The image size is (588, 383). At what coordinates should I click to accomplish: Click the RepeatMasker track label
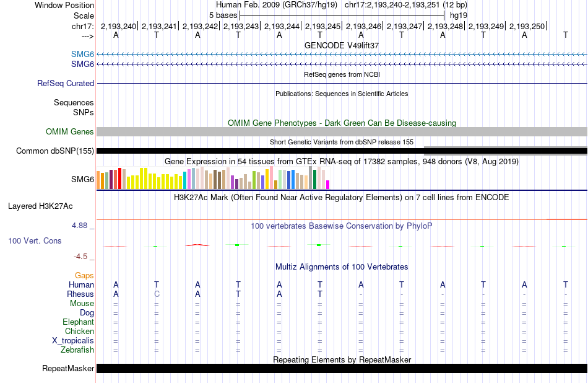click(x=68, y=369)
